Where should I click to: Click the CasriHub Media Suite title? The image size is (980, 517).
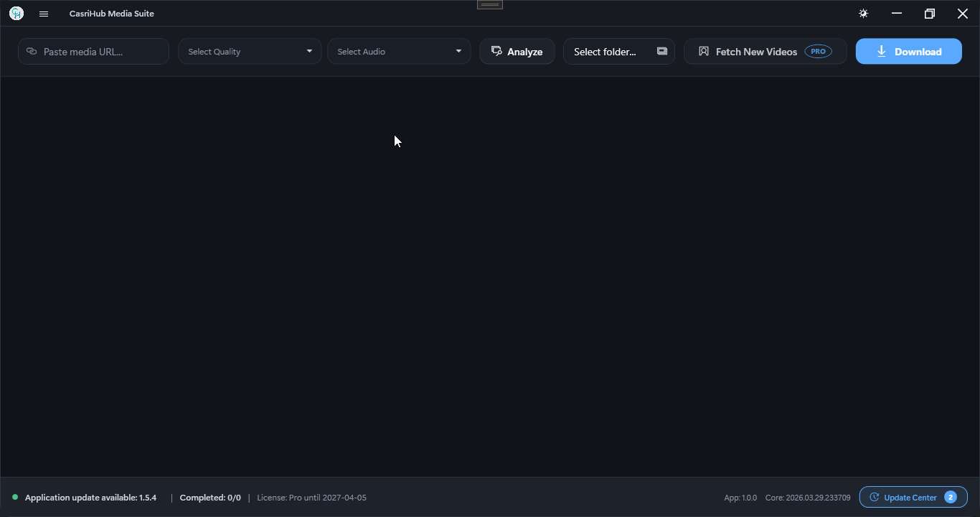[112, 14]
